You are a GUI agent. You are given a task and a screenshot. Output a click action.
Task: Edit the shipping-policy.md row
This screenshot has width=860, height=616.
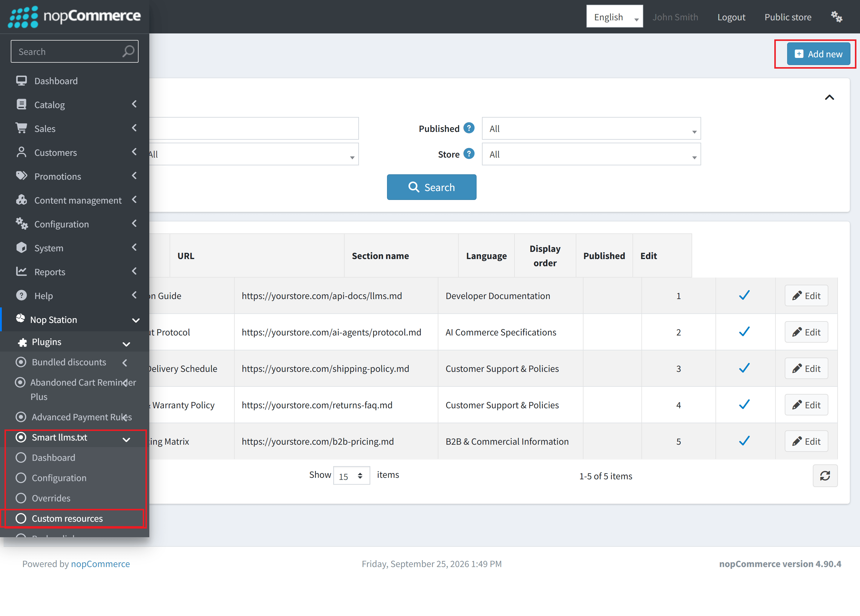click(806, 369)
